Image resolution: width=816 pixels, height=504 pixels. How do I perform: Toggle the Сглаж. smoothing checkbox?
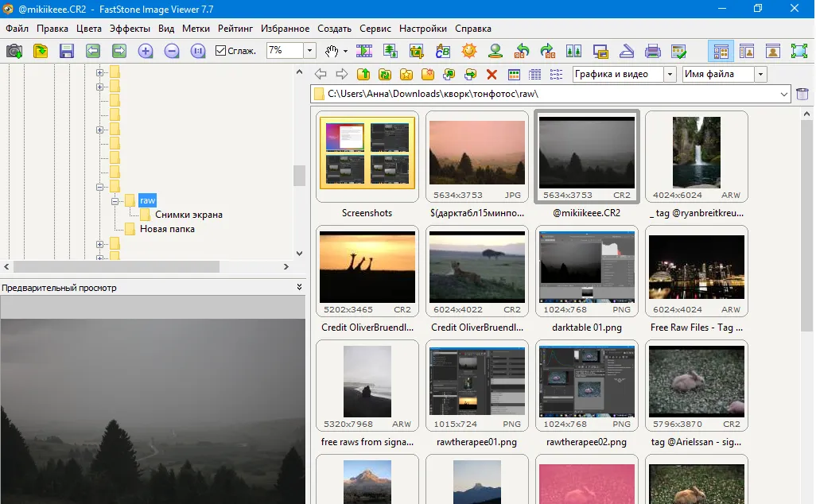pos(220,50)
